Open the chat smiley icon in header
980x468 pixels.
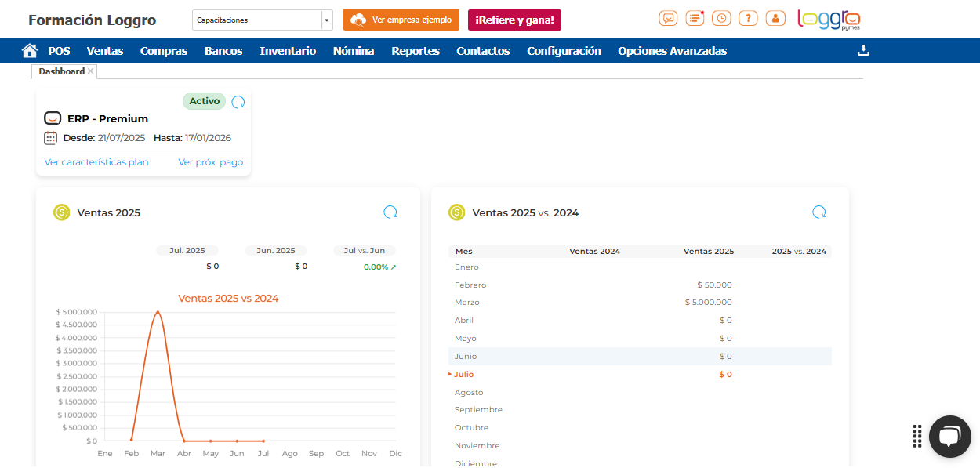click(669, 18)
